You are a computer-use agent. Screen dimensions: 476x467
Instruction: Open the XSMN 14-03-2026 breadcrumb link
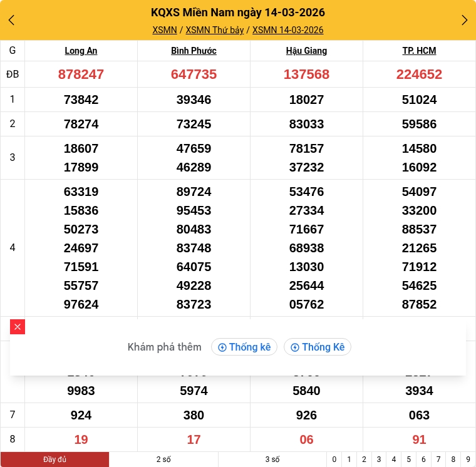pos(287,30)
